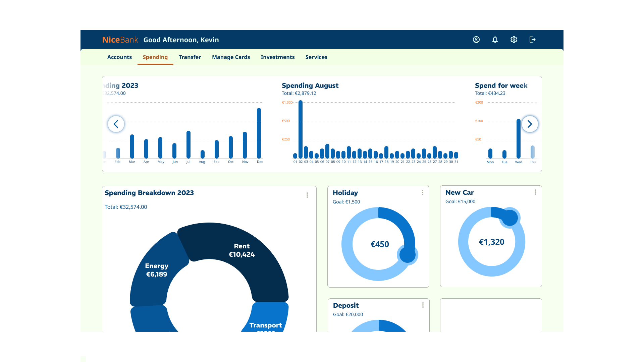This screenshot has width=644, height=362.
Task: Select the Rent segment in the donut chart
Action: [x=242, y=250]
